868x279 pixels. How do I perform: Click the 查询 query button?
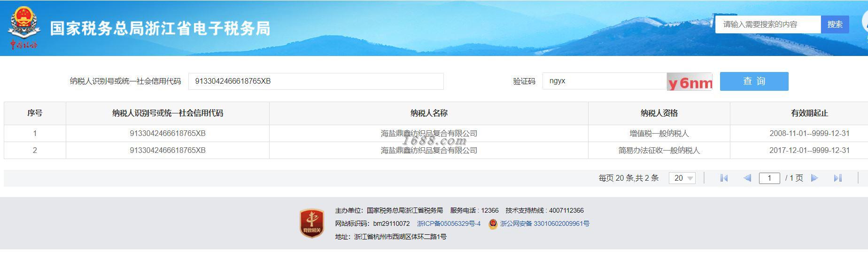pyautogui.click(x=754, y=81)
